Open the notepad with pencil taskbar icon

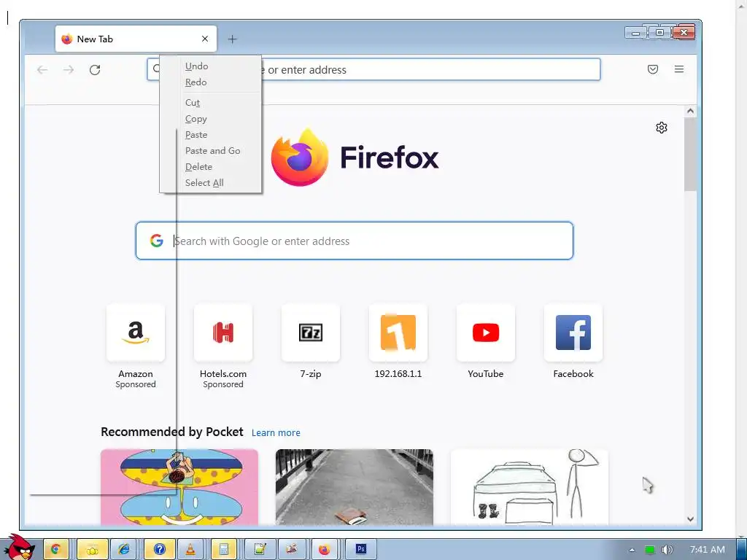click(x=260, y=550)
